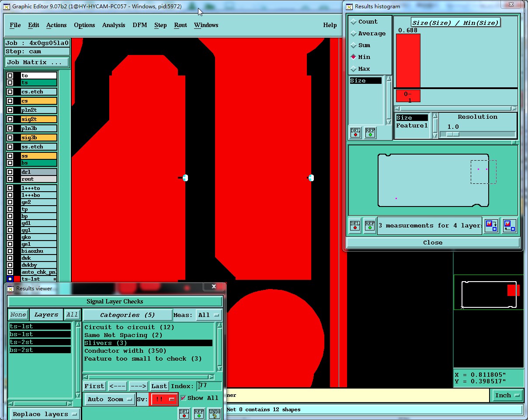Image resolution: width=528 pixels, height=420 pixels.
Task: Go to previous result with left arrow button
Action: (117, 386)
